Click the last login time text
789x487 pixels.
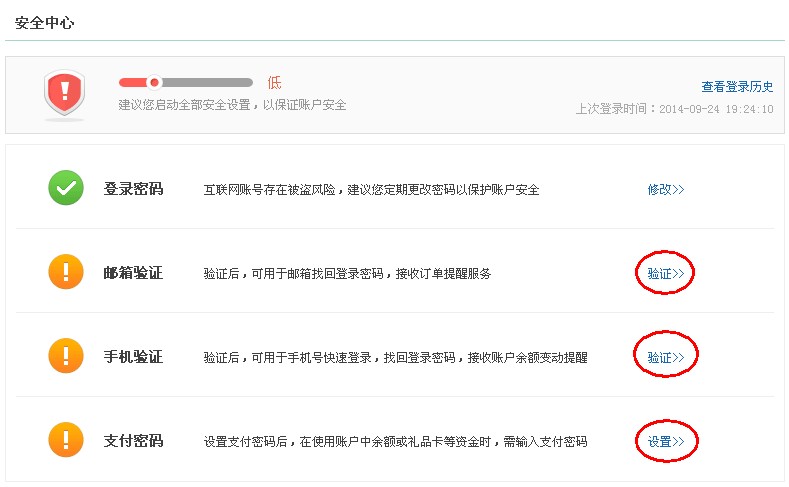tap(674, 109)
